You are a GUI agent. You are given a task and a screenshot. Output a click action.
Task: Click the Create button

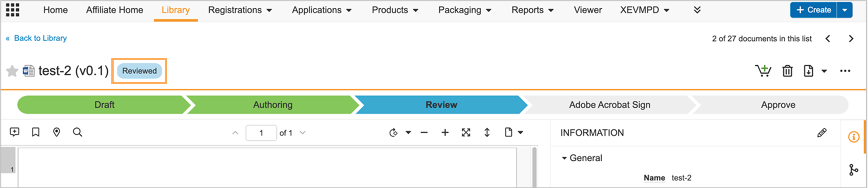(813, 10)
